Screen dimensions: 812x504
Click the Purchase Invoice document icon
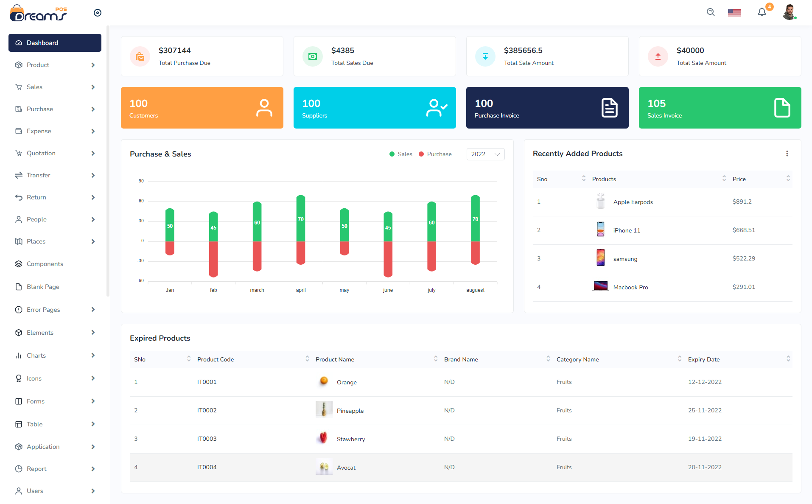[610, 108]
